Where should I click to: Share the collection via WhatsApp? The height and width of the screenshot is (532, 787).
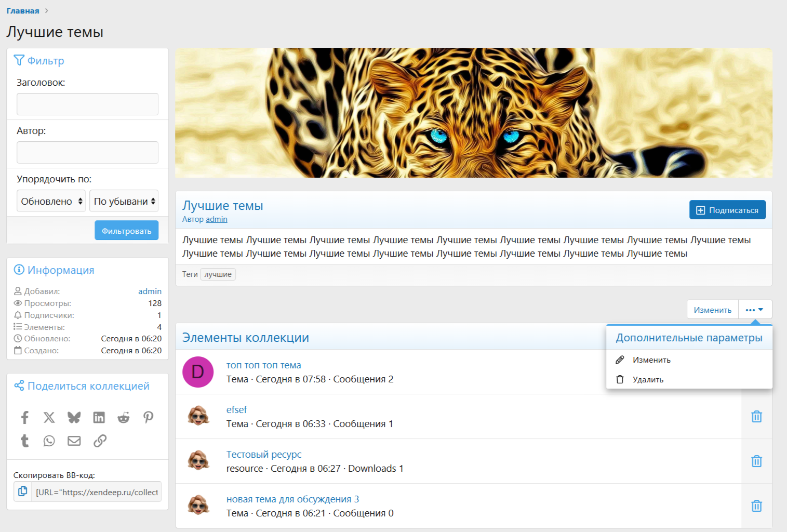(49, 441)
